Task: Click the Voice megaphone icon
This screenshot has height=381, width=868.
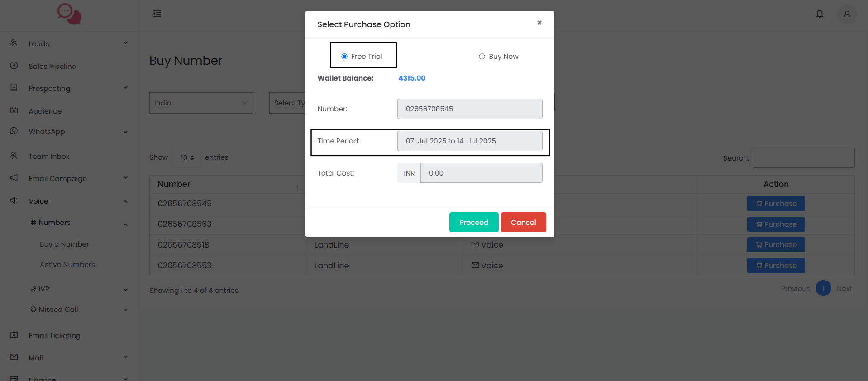Action: point(14,200)
